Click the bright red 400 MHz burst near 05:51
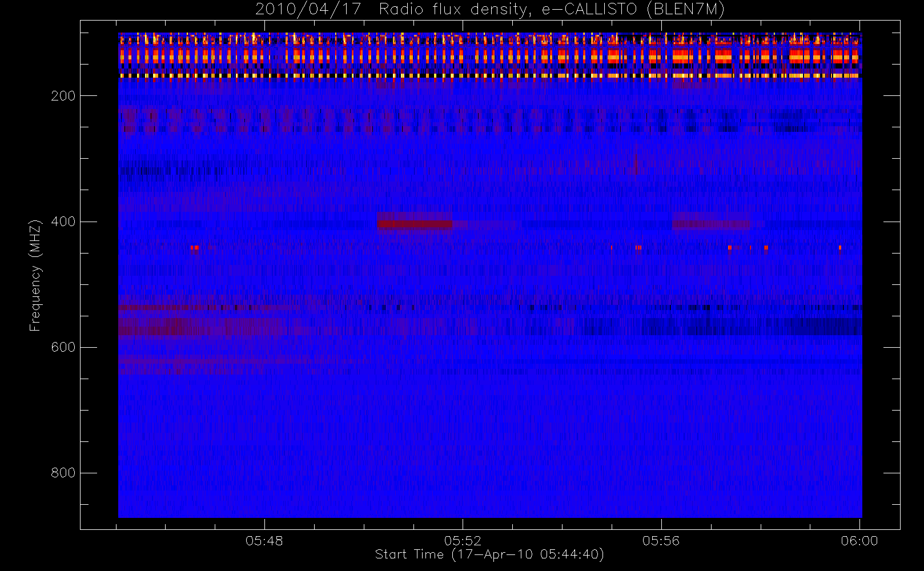This screenshot has height=571, width=924. (415, 224)
